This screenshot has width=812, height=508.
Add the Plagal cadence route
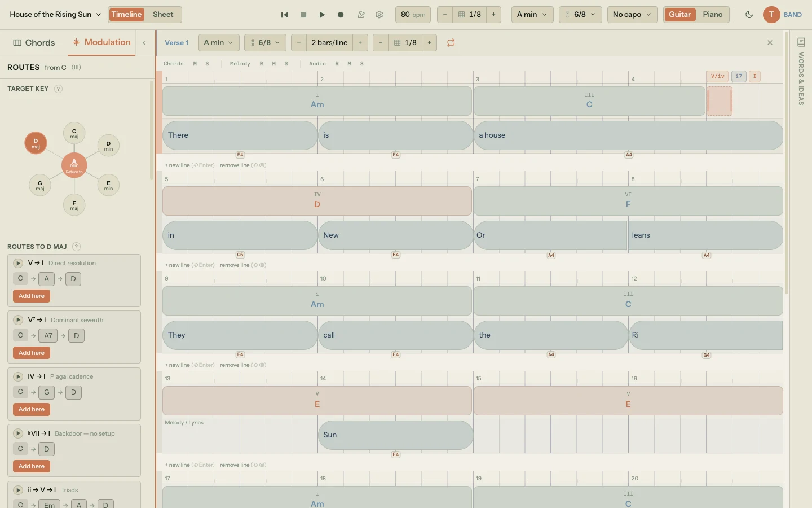click(x=31, y=410)
